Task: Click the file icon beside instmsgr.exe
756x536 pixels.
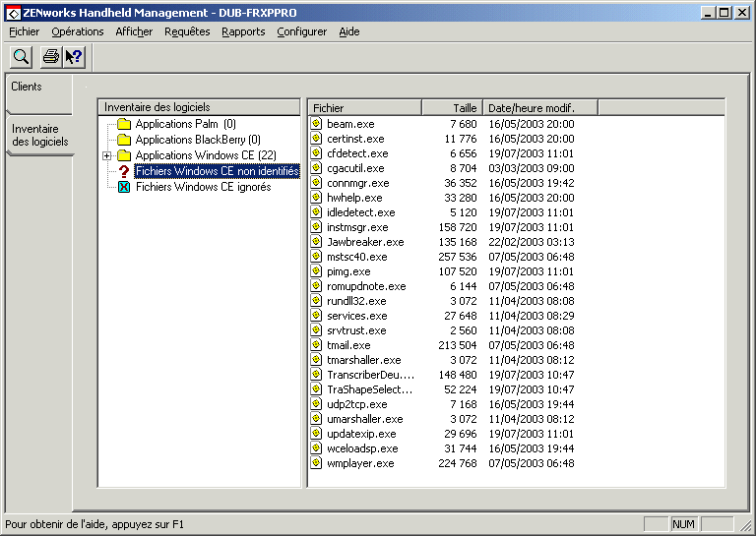Action: pos(316,227)
